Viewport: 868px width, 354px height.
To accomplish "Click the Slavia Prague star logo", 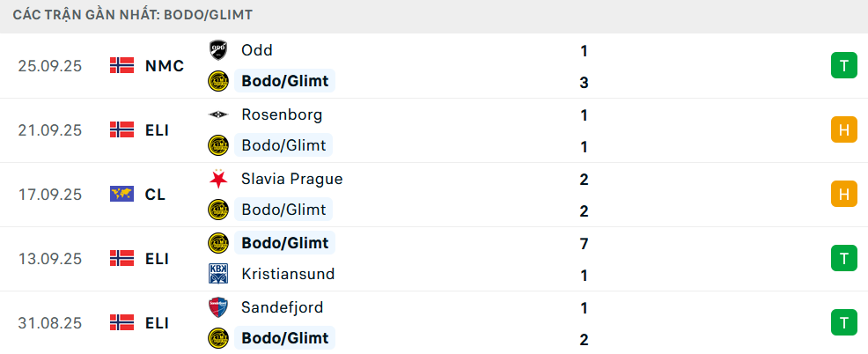I will (217, 179).
